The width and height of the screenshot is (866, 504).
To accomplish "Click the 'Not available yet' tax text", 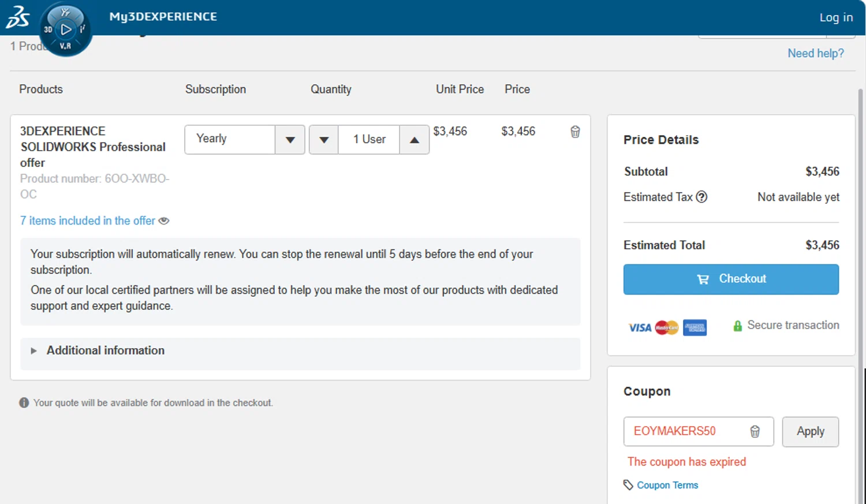I will 798,197.
